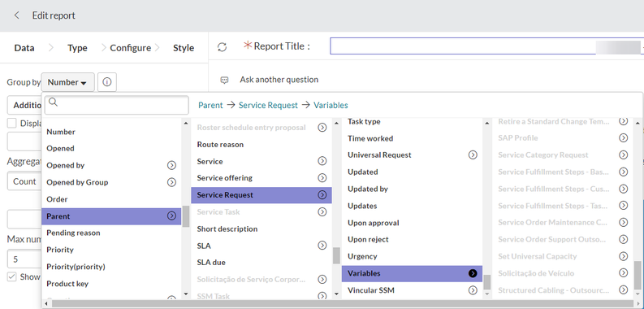
Task: Expand the Service offering arrow
Action: coord(322,178)
